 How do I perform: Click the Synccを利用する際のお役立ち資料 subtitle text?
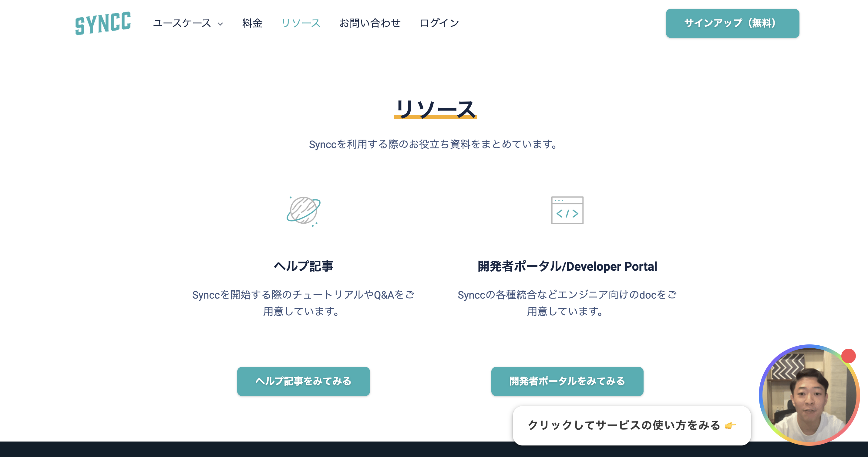(x=434, y=144)
